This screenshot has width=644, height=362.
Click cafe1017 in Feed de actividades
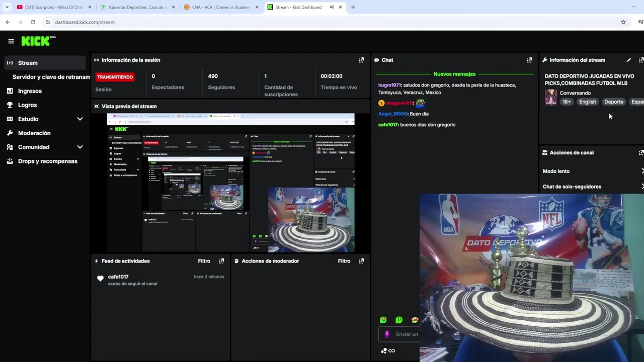(118, 277)
